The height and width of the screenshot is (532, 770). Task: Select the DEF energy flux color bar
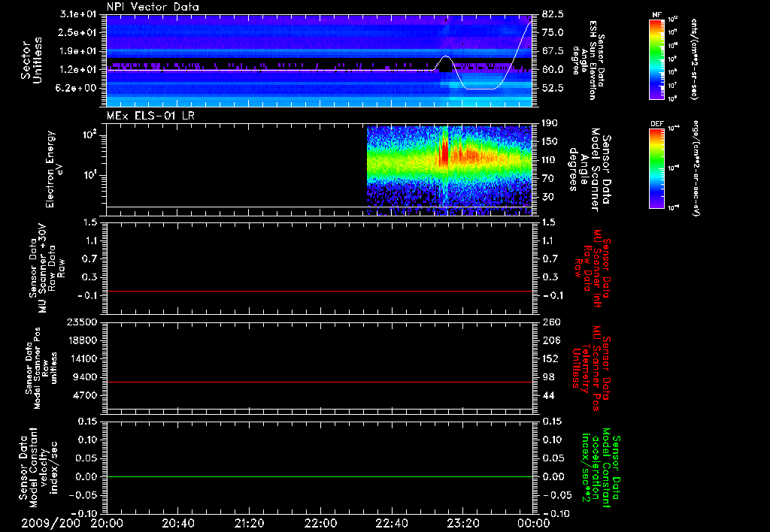coord(657,169)
